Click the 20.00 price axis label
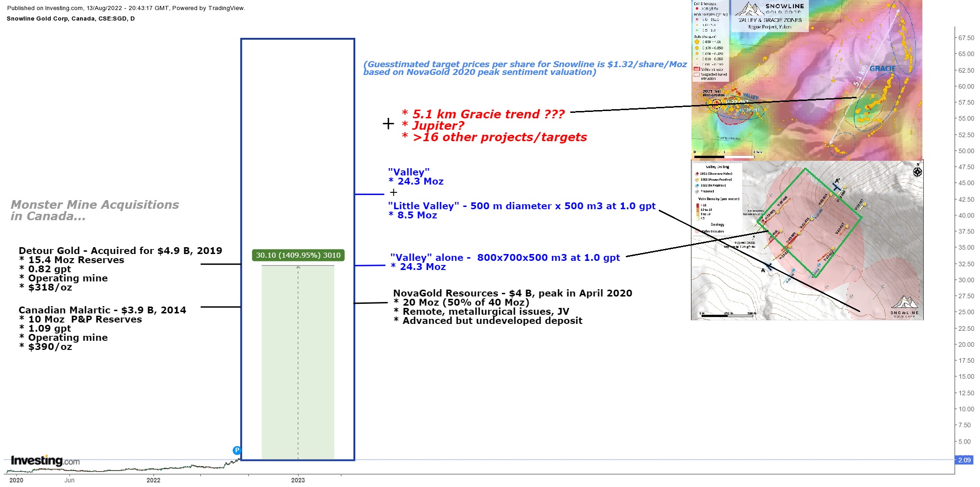Screen dimensions: 980x487 click(x=966, y=344)
